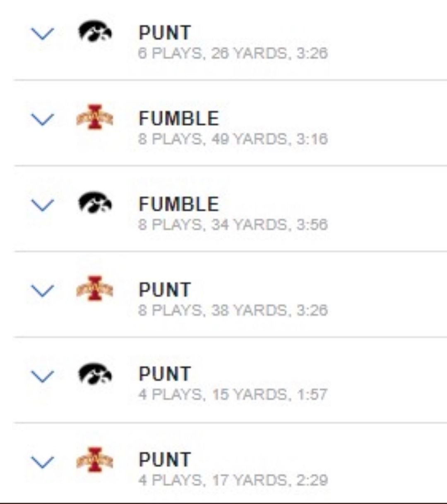The image size is (447, 504).
Task: Expand the 4 plays, 15 yards punt drive chevron
Action: (43, 376)
